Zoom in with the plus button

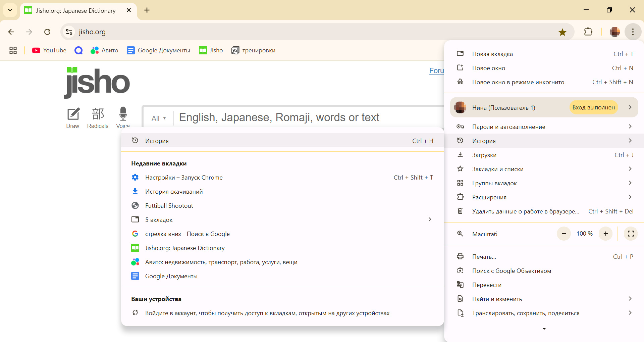coord(605,234)
